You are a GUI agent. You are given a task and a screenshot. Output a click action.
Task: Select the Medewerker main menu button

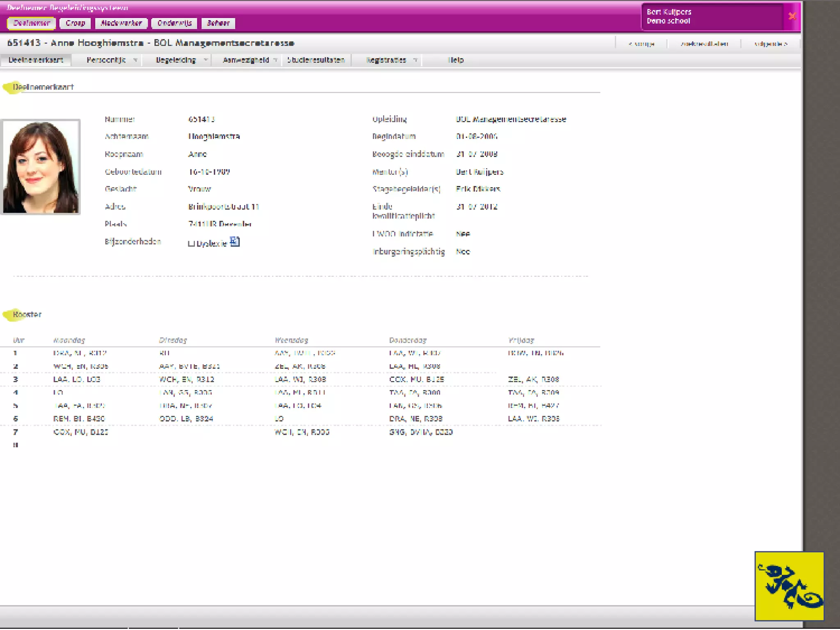tap(121, 23)
